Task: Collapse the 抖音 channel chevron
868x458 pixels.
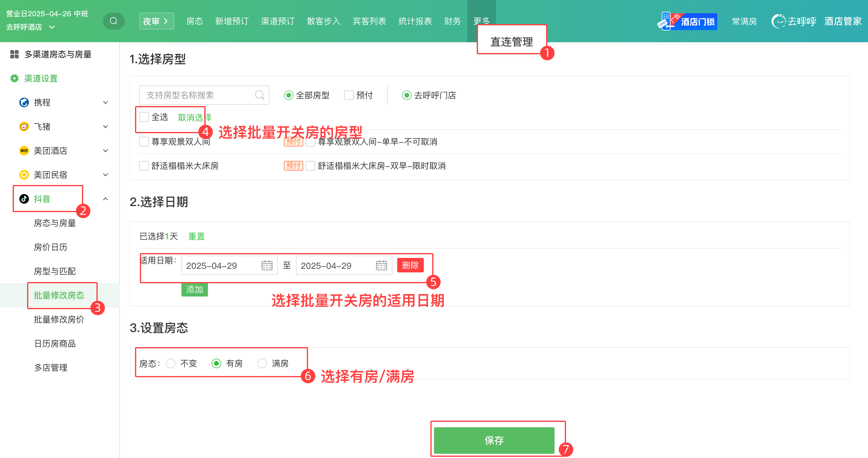Action: 105,199
